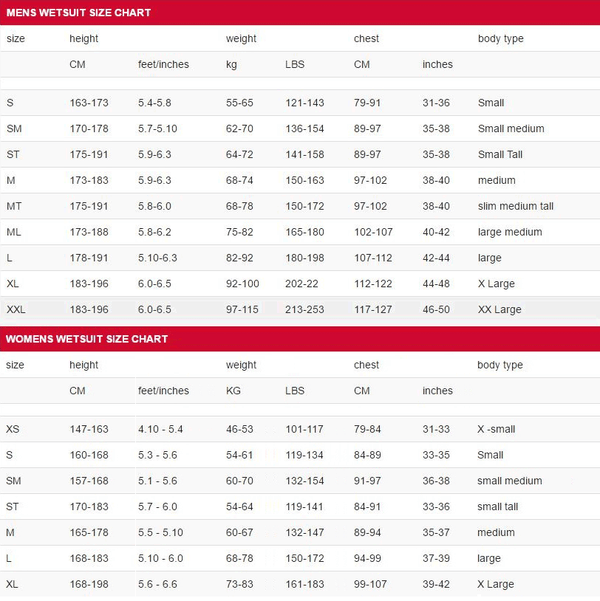Select body type "large medium"
Image resolution: width=600 pixels, height=601 pixels.
tap(510, 232)
